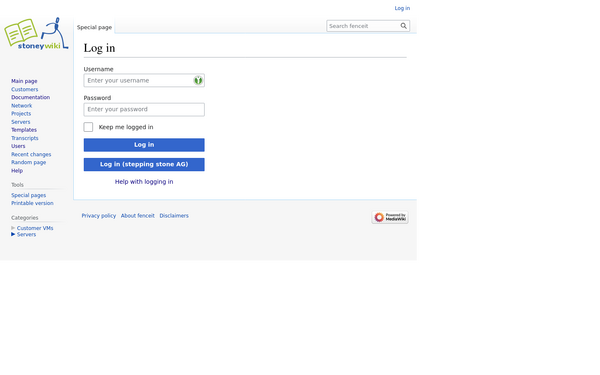This screenshot has height=375, width=600.
Task: Open Customers sidebar link
Action: point(24,89)
